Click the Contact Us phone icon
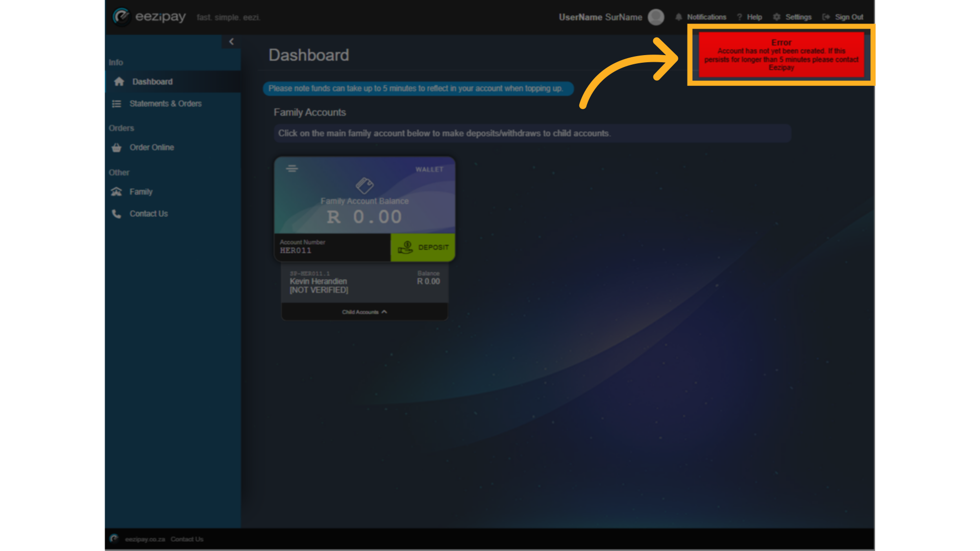The width and height of the screenshot is (980, 551). 116,214
